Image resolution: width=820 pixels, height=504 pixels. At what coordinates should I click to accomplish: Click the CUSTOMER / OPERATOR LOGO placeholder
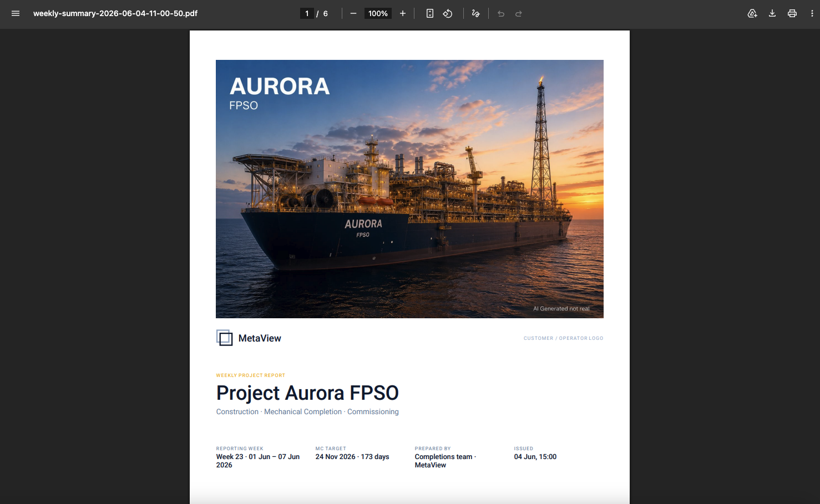(563, 338)
